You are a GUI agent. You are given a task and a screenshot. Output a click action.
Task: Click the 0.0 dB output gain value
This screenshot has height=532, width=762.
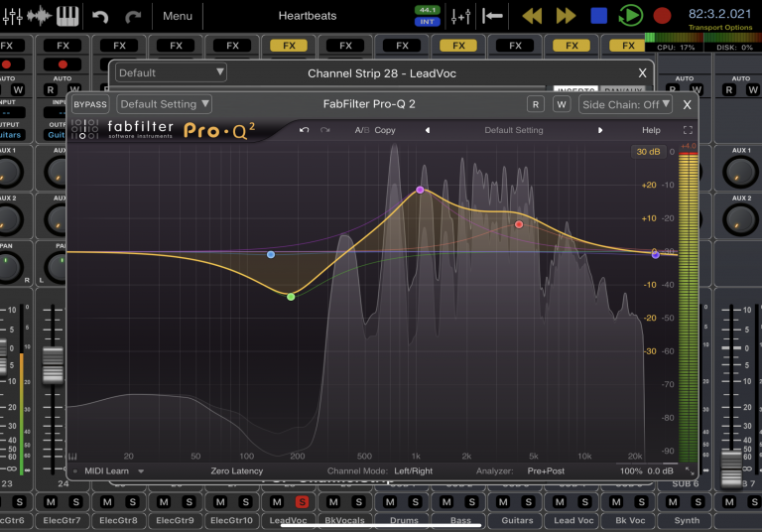coord(661,470)
